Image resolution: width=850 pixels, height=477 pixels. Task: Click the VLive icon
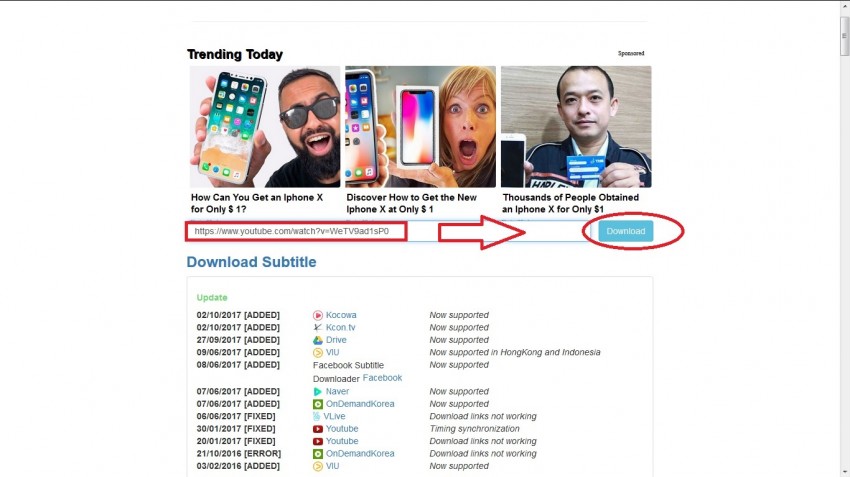point(317,416)
